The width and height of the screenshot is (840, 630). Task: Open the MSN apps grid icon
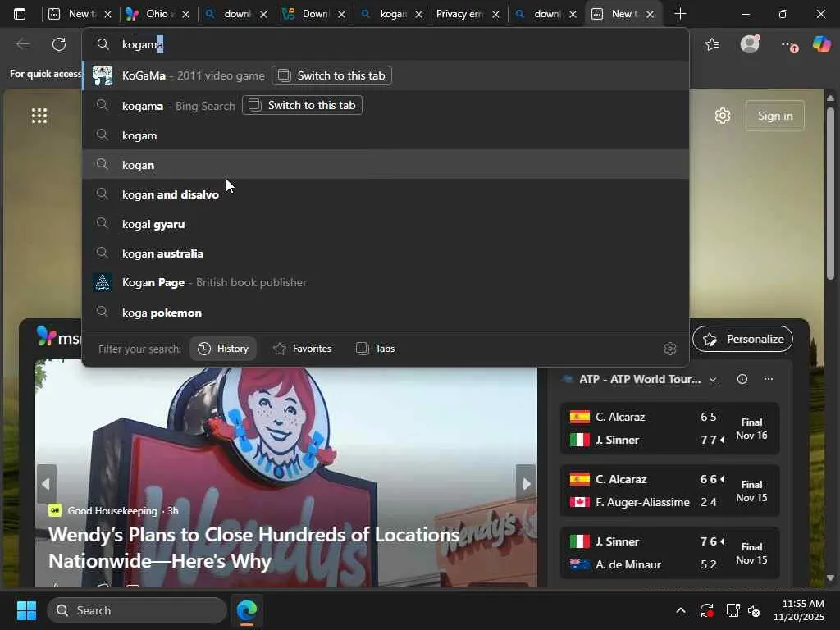tap(39, 116)
